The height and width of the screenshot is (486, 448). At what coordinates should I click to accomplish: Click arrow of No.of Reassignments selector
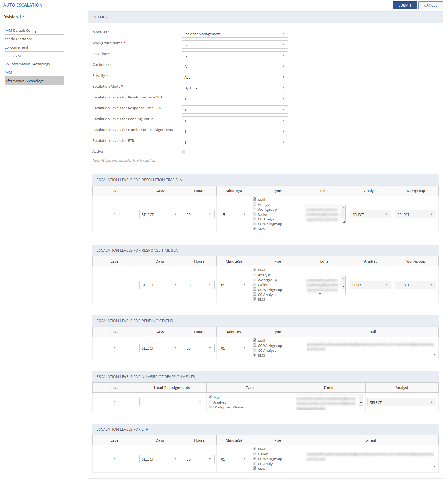(x=200, y=402)
